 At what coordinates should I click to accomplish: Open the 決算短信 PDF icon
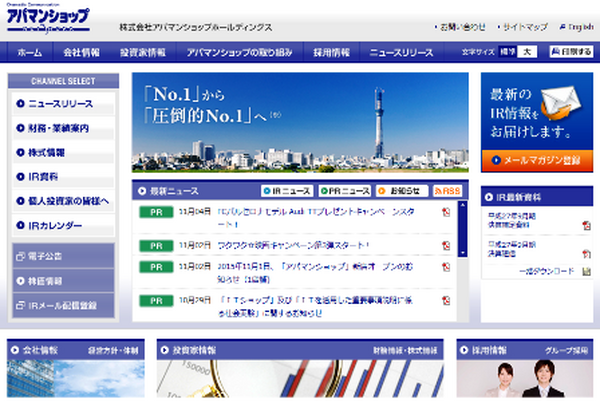586,254
